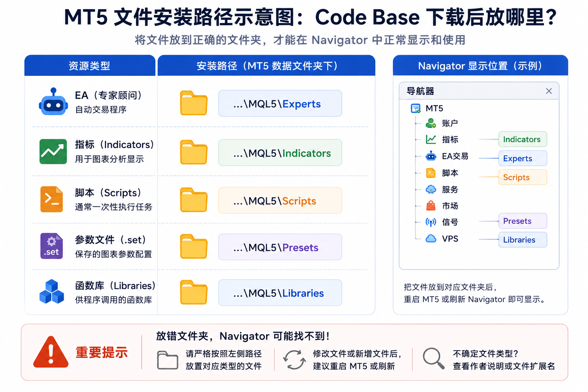Viewport: 588px width, 392px height.
Task: Click the 请严格按照左侧路径 tip text
Action: coord(224,354)
